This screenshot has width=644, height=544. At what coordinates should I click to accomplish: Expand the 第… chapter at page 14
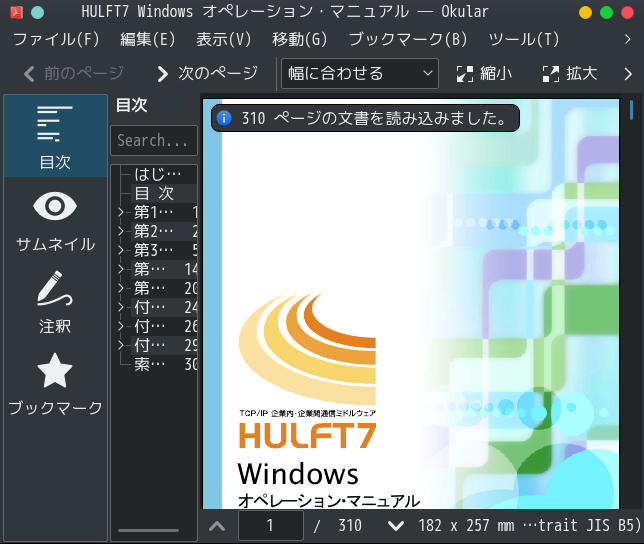(121, 269)
